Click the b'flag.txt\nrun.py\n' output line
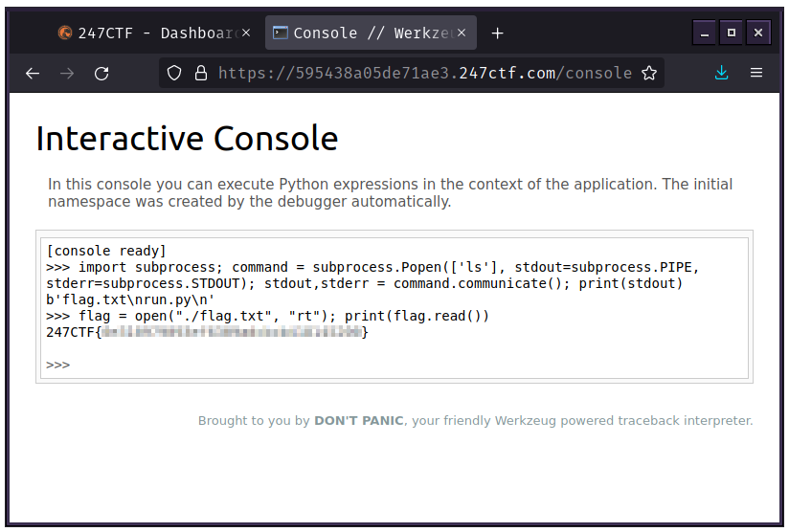The height and width of the screenshot is (532, 789). coord(130,299)
